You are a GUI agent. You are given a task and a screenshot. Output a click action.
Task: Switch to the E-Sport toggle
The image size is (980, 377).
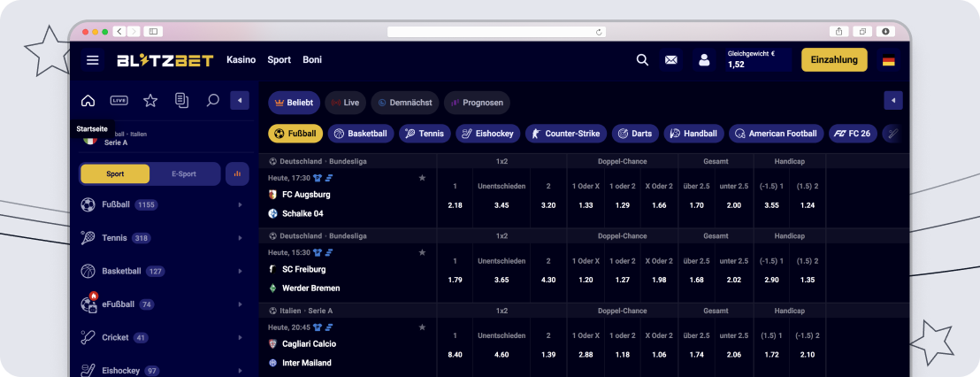(x=184, y=173)
